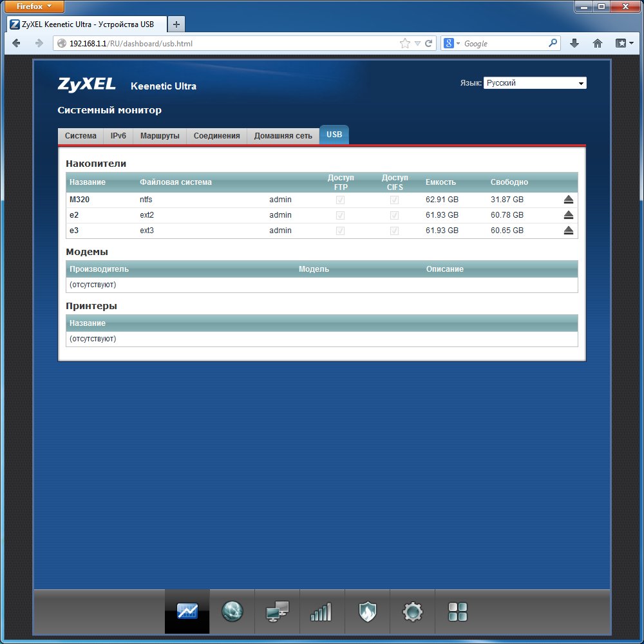This screenshot has height=644, width=644.
Task: Toggle FTP access checkbox for M320
Action: click(340, 200)
